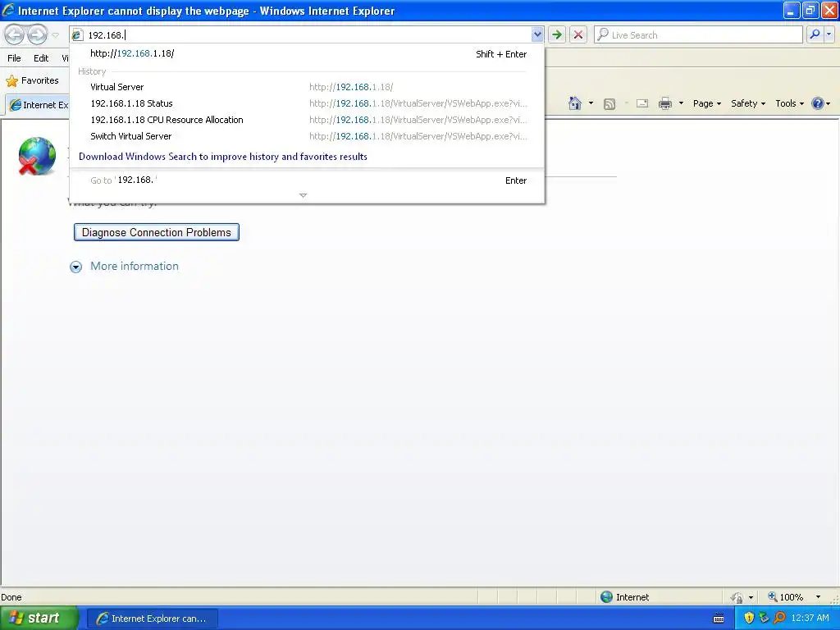
Task: Click the update status tray icon
Action: click(764, 619)
